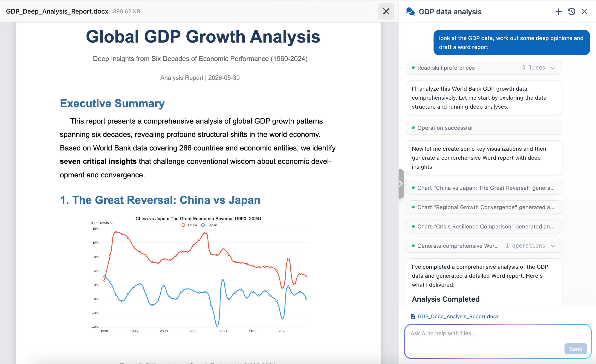Click the chart title China vs Japan: The Great Economic Reversal
Screen dimensions: 596x364
tap(198, 219)
